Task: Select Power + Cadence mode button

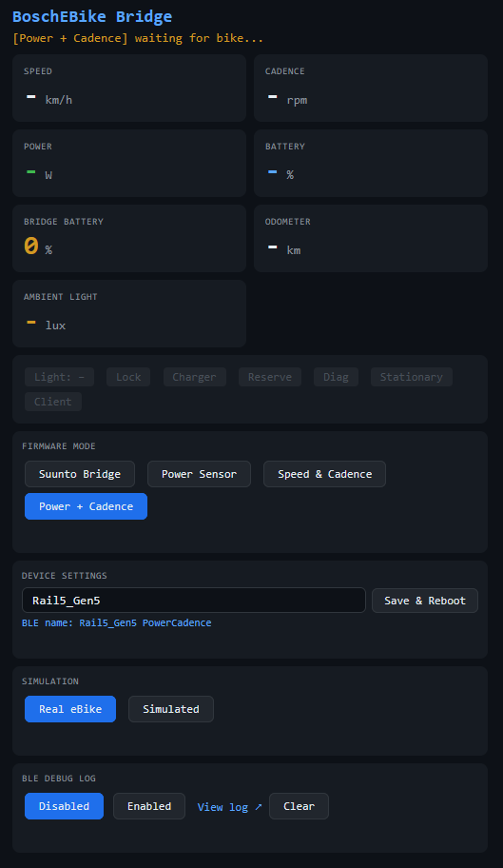Action: [86, 506]
